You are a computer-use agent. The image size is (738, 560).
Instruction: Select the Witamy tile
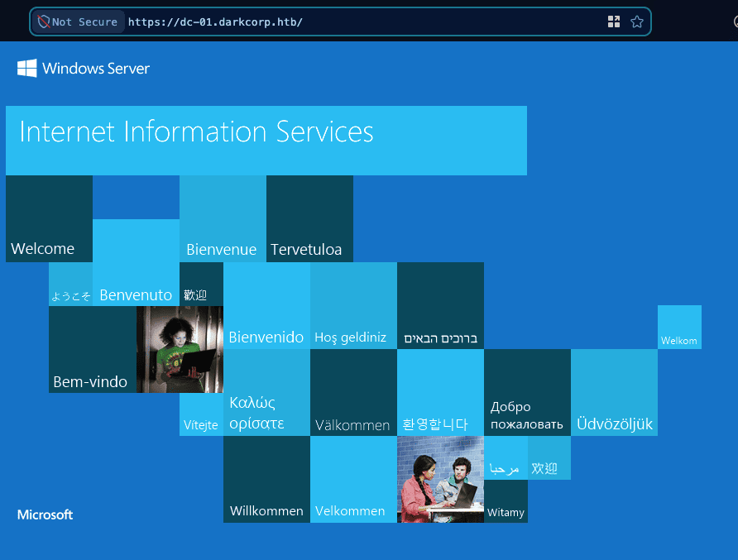[506, 501]
